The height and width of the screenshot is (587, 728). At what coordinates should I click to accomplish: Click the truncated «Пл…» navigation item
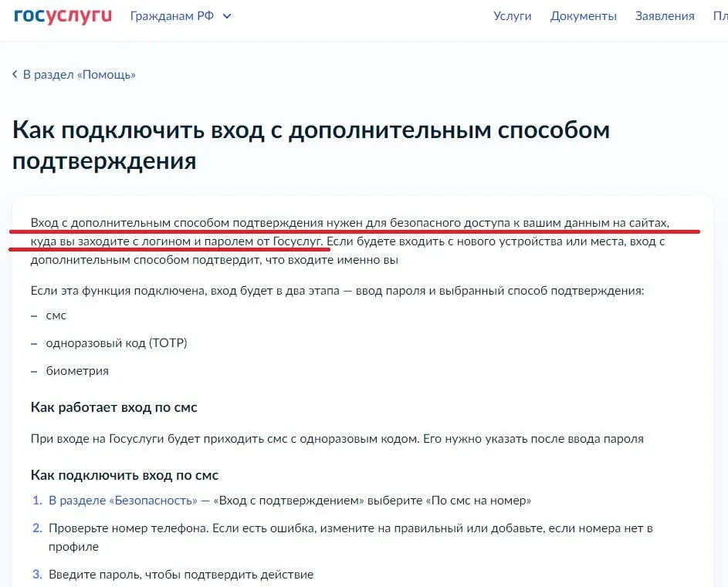[x=718, y=15]
